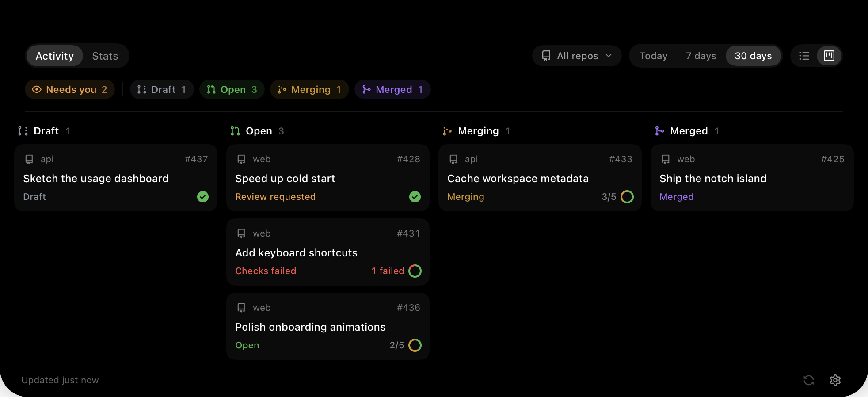Open Add keyboard shortcuts pull request
The image size is (868, 397).
point(328,252)
